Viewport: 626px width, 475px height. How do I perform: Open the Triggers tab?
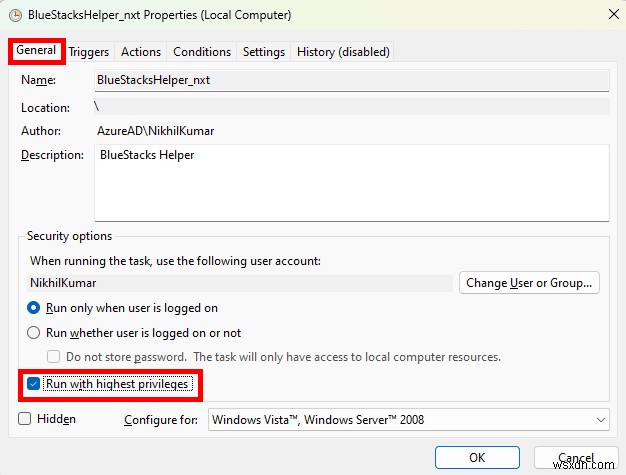point(89,52)
